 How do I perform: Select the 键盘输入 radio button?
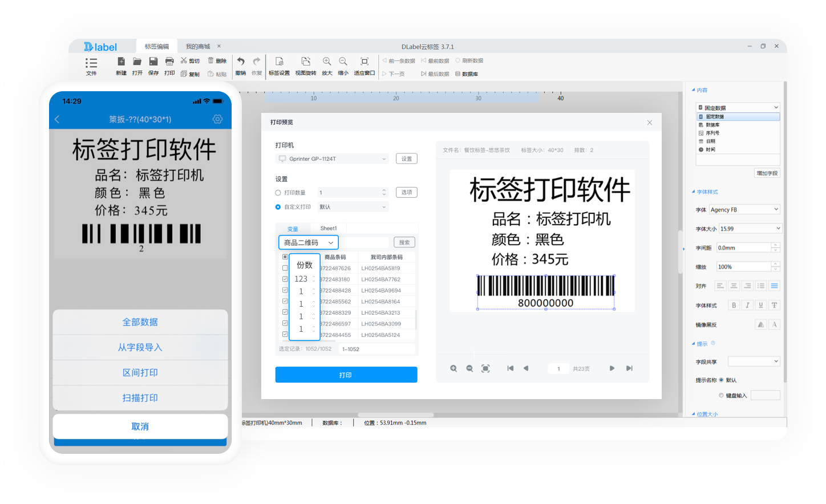[721, 395]
